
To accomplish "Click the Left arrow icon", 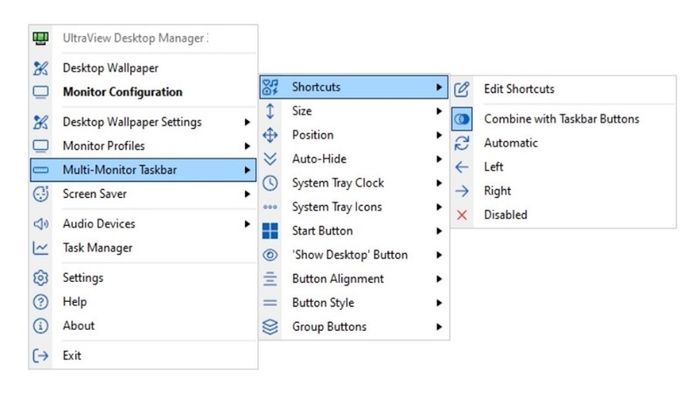I will click(462, 167).
